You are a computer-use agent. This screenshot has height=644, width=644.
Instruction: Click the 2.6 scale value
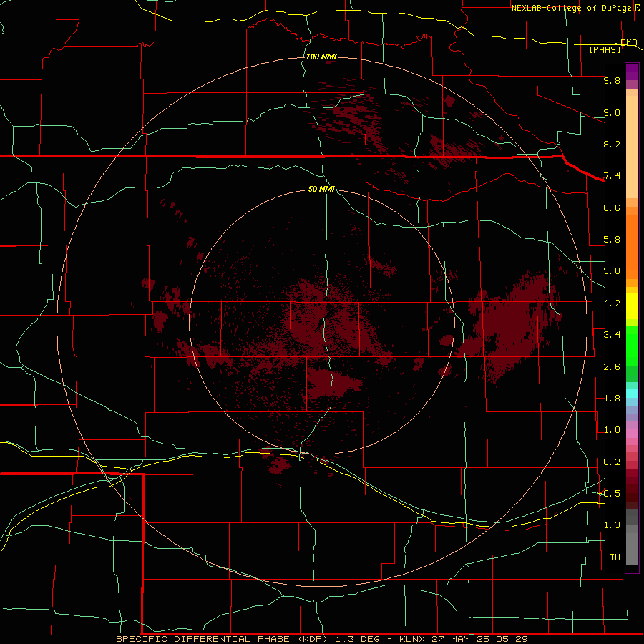click(x=612, y=367)
